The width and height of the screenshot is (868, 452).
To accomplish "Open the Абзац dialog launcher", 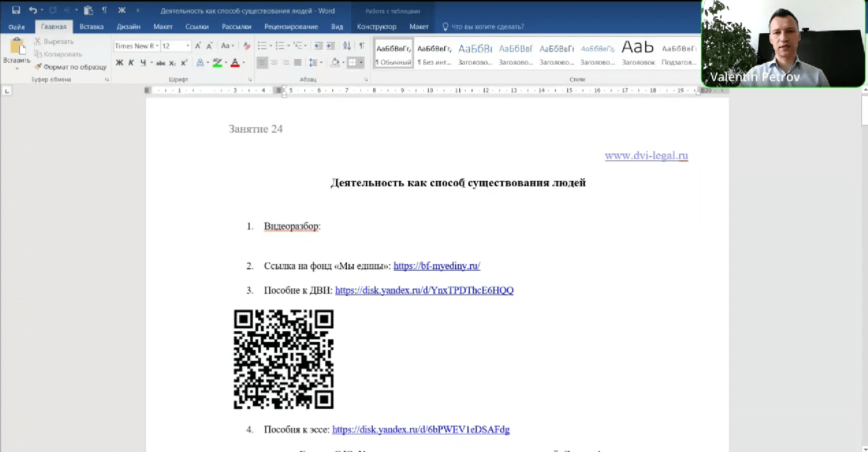I will [x=366, y=80].
